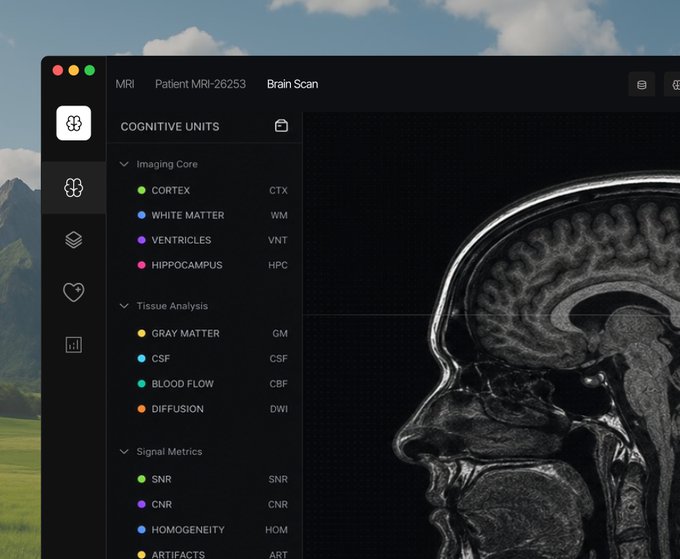Image resolution: width=680 pixels, height=559 pixels.
Task: Click the Tissue Analysis group label
Action: pos(172,306)
